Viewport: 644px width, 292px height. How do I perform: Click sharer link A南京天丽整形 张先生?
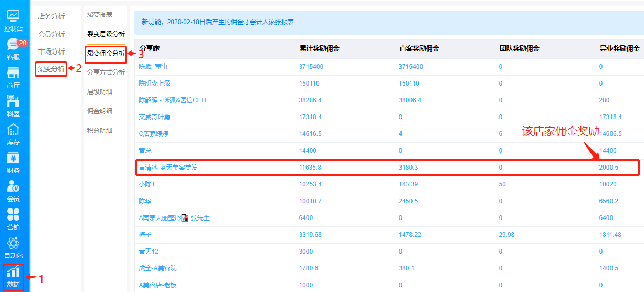[174, 218]
